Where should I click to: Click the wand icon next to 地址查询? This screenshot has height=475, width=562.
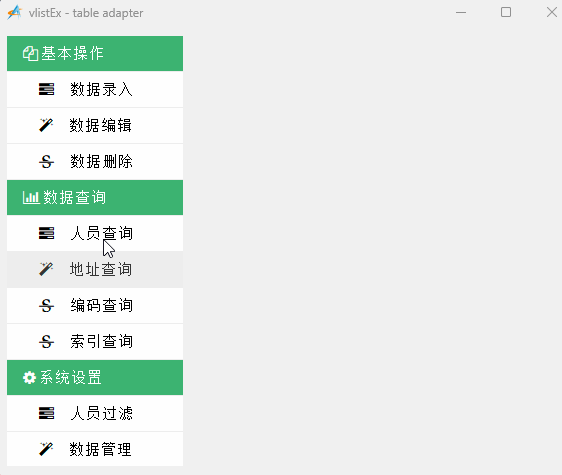[46, 269]
